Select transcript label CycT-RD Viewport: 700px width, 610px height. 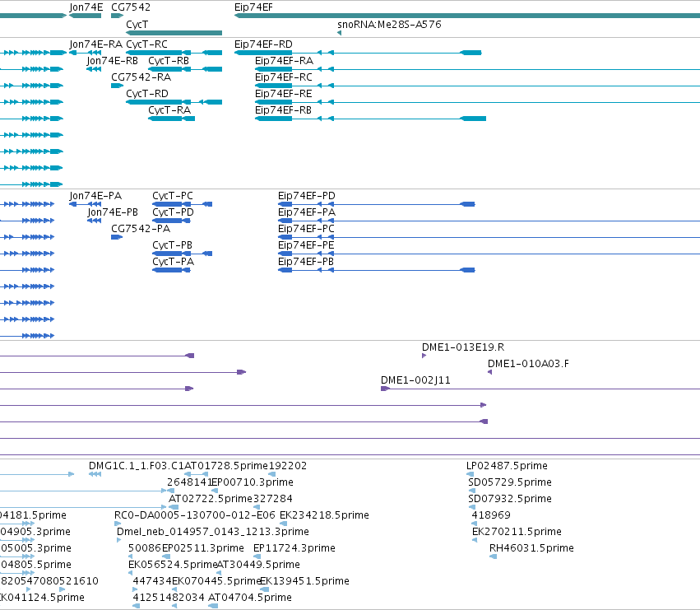147,94
